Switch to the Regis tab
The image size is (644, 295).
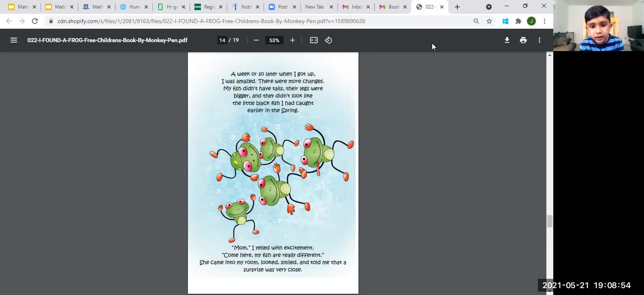(x=208, y=7)
